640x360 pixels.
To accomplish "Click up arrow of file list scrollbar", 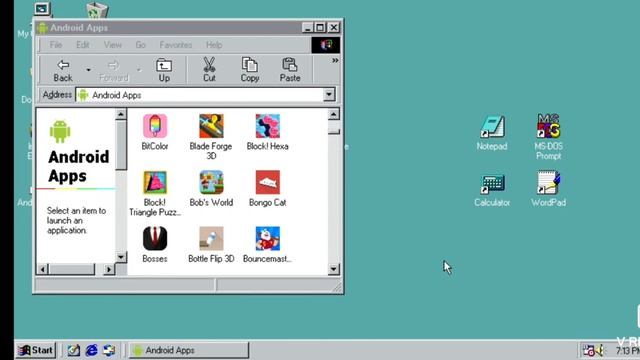I will point(333,114).
